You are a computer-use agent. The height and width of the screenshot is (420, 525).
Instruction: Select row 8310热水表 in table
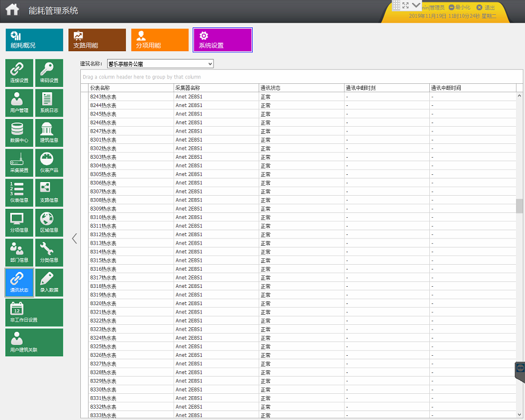[x=298, y=217]
